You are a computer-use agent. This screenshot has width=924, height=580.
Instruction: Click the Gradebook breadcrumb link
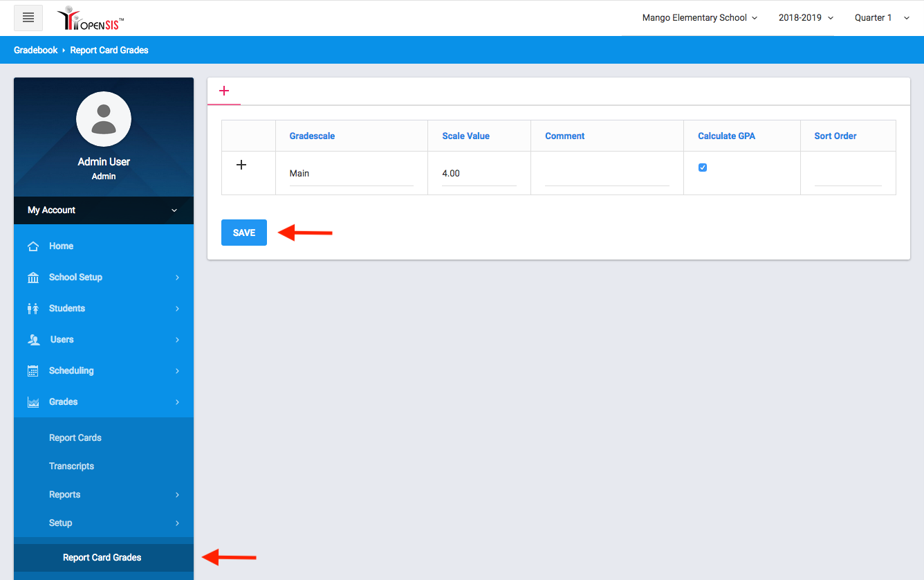pyautogui.click(x=36, y=50)
